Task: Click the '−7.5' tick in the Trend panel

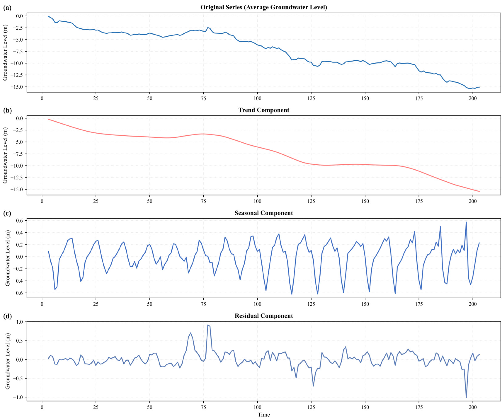Action: point(18,154)
